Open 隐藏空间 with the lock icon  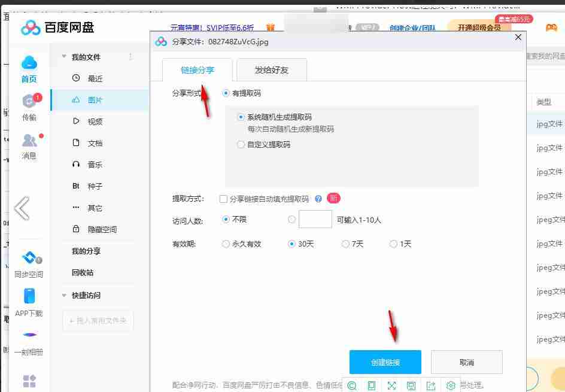coord(98,229)
